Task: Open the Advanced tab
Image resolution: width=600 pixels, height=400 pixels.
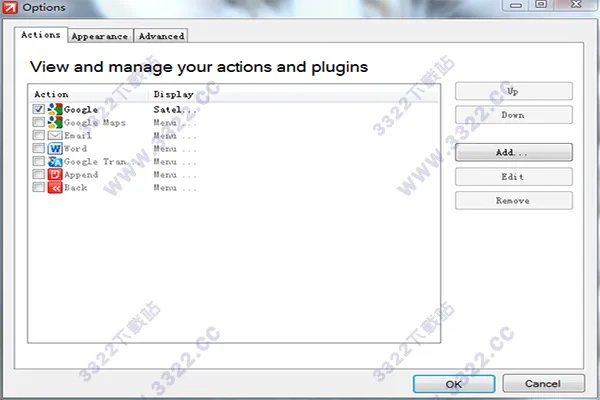Action: click(161, 36)
